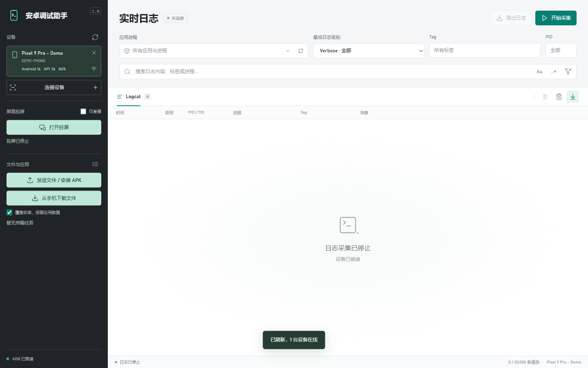This screenshot has width=588, height=368.
Task: Click 从手机下载文件 button
Action: click(54, 198)
